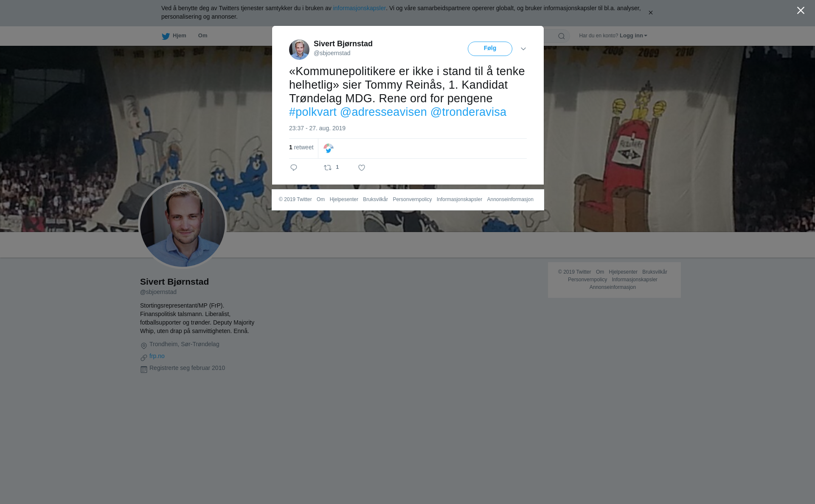The height and width of the screenshot is (504, 815).
Task: Open the #polkvart hashtag
Action: pyautogui.click(x=313, y=112)
